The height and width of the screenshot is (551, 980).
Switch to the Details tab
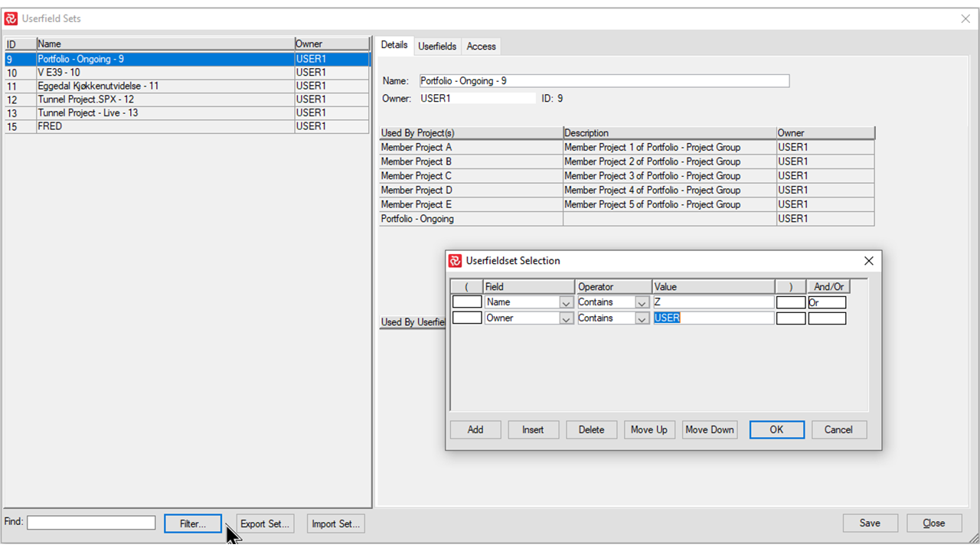[x=394, y=45]
